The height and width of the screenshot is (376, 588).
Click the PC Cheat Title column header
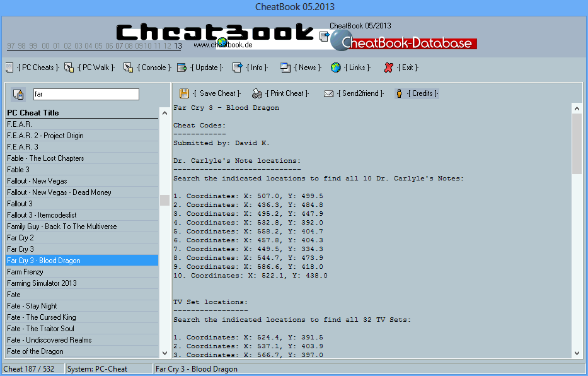tap(82, 113)
